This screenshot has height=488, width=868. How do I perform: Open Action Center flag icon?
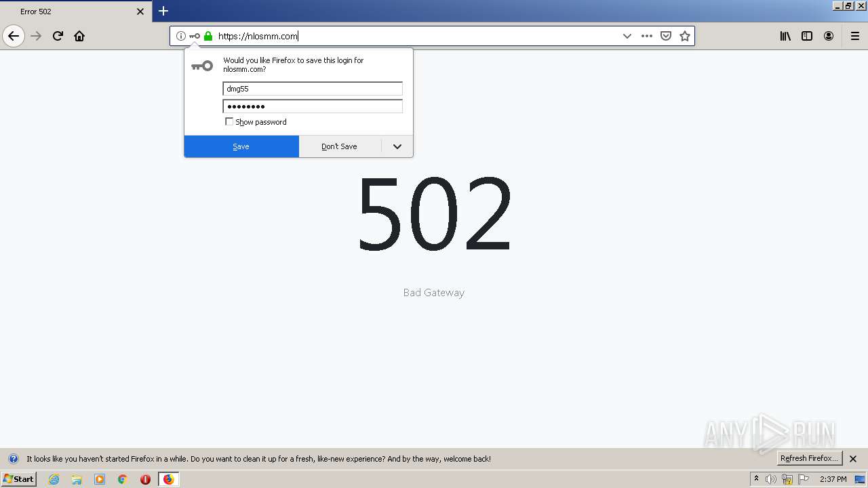(804, 479)
